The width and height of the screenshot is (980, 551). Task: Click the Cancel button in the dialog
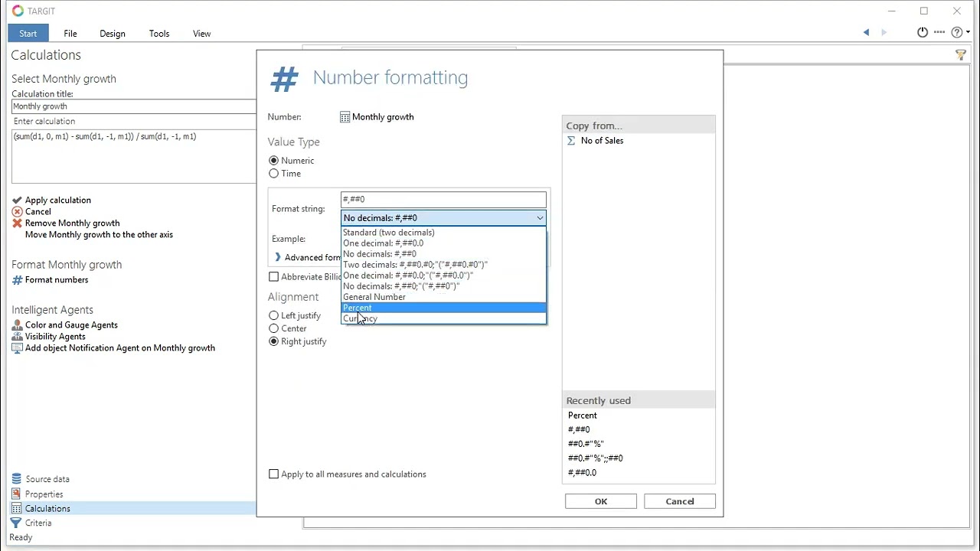pos(680,501)
